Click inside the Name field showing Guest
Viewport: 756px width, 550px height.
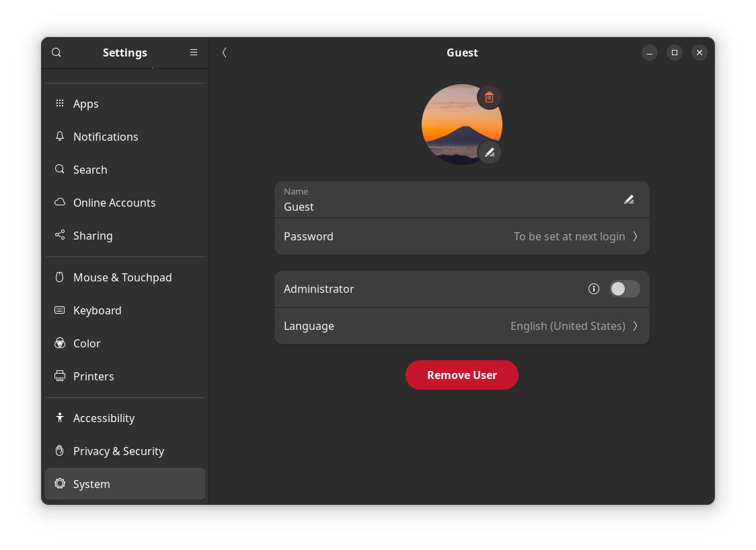404,202
